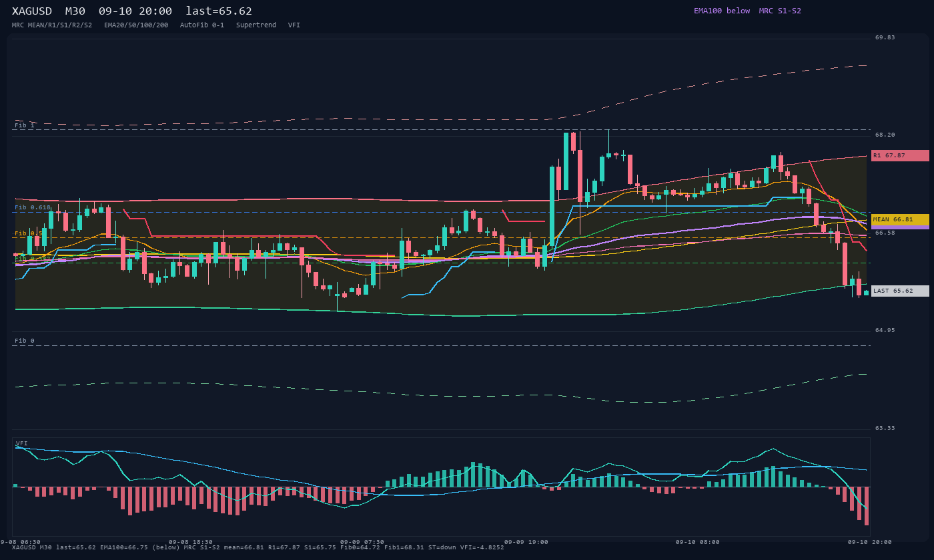Screen dimensions: 934x560
Task: Click the 63.33 price axis label
Action: 885,428
